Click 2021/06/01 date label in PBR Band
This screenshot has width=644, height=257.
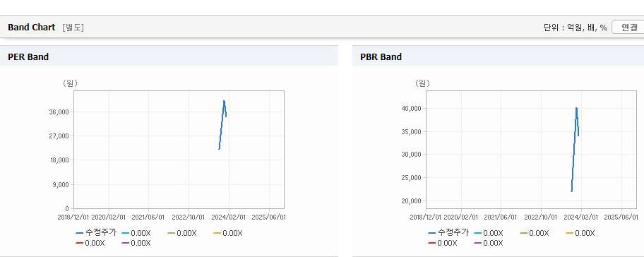pos(501,217)
